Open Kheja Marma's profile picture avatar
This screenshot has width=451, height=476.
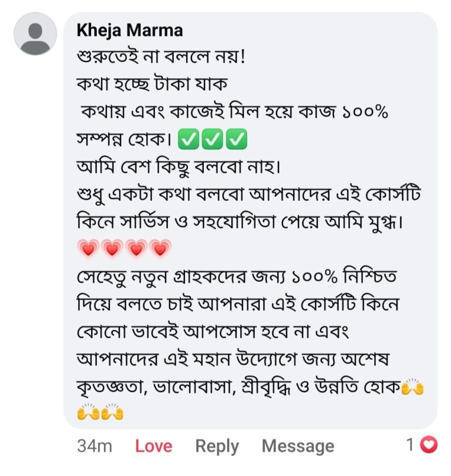[x=35, y=34]
